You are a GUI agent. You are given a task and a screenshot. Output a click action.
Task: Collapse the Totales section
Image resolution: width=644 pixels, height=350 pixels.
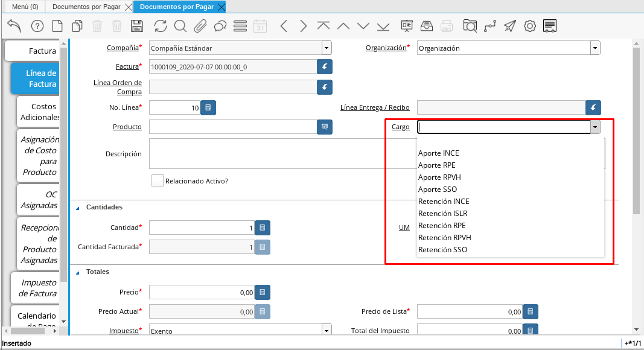[77, 272]
